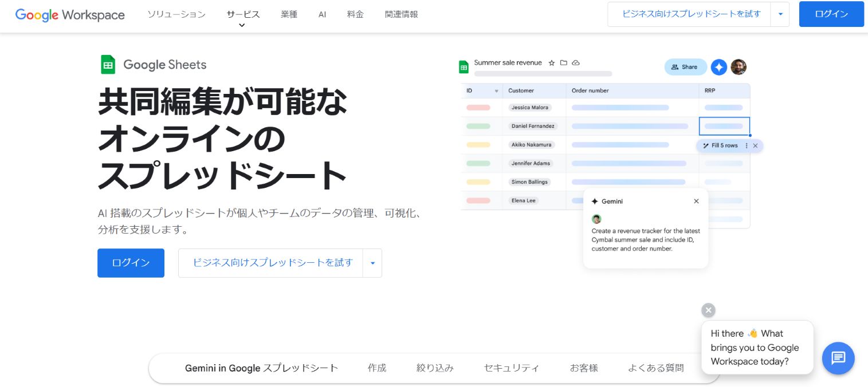The image size is (868, 387).
Task: Click the Gemini prompt text in the card
Action: (646, 240)
